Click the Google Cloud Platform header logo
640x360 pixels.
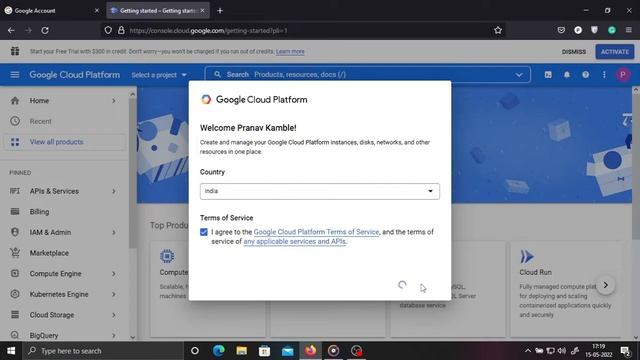75,75
